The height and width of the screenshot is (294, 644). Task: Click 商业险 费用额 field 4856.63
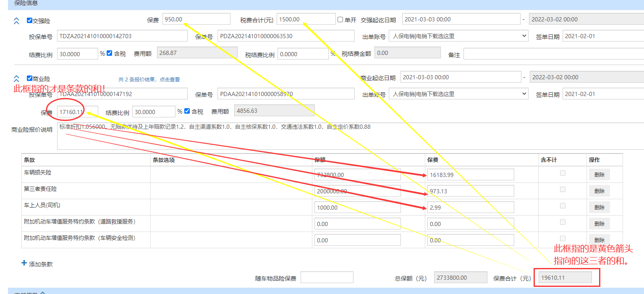pos(275,111)
